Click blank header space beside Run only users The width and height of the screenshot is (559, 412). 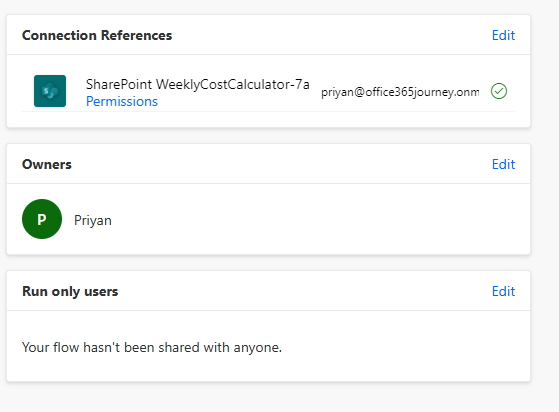click(x=305, y=291)
